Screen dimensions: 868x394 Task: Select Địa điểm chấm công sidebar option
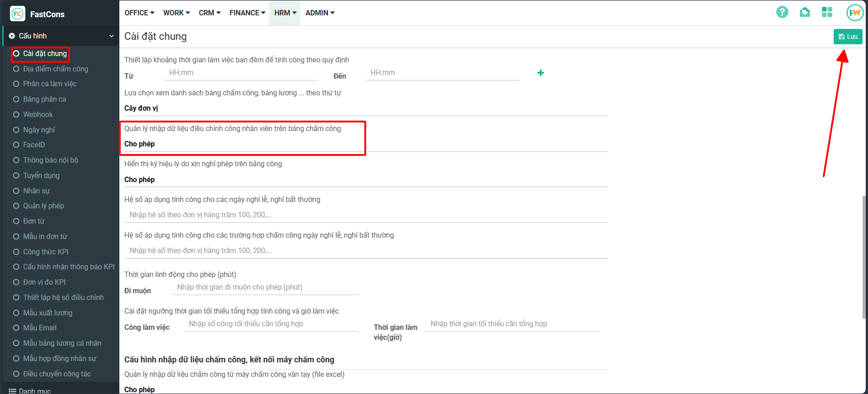[56, 69]
